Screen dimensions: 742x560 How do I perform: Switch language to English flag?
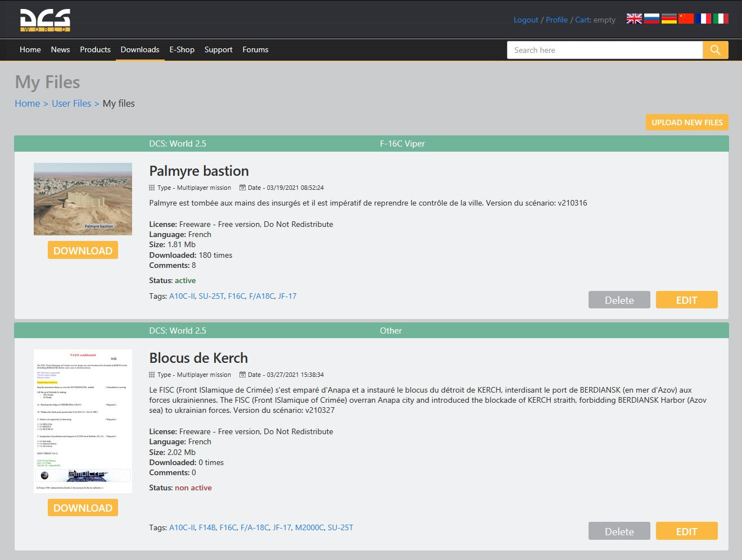point(634,19)
